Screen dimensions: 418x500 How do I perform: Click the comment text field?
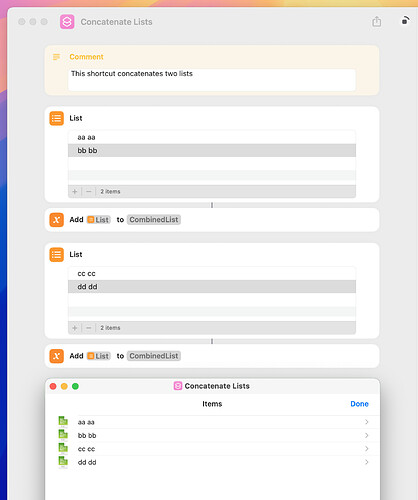pos(212,80)
